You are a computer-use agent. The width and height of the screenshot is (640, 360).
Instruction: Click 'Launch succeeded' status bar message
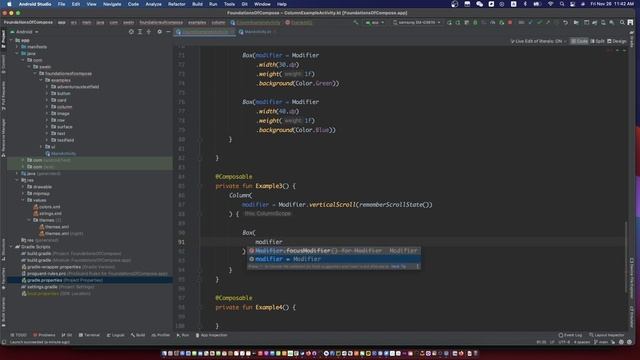[x=40, y=342]
